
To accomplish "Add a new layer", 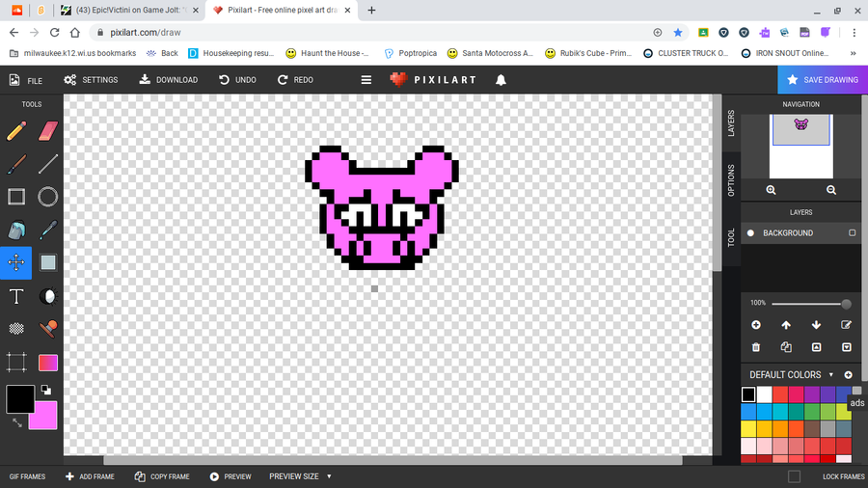I will (x=756, y=325).
